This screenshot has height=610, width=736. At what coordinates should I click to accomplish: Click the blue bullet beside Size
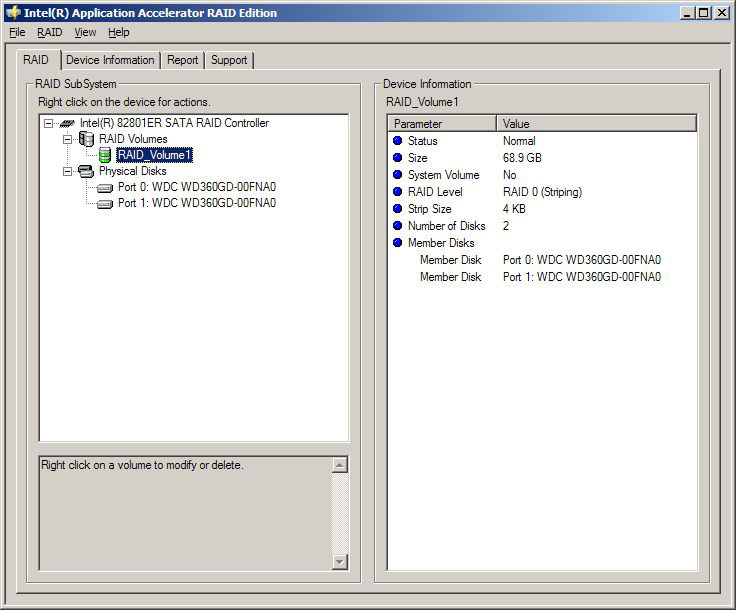pyautogui.click(x=398, y=157)
